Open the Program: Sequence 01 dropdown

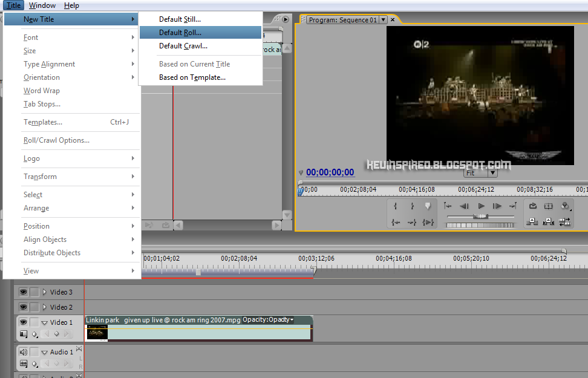point(383,19)
